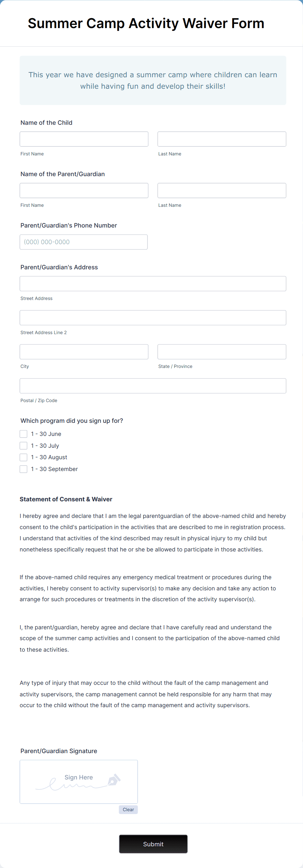Viewport: 303px width, 868px height.
Task: Select the parent's Last Name field
Action: coord(222,191)
